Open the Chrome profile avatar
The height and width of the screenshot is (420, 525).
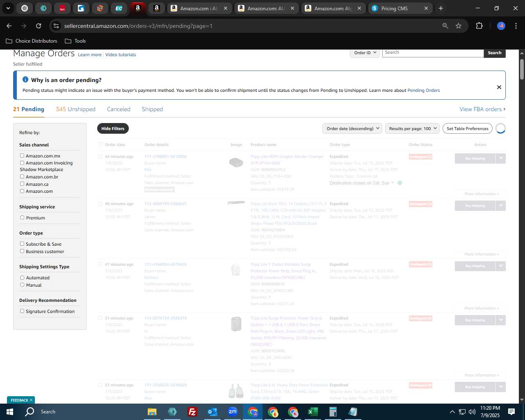point(501,26)
